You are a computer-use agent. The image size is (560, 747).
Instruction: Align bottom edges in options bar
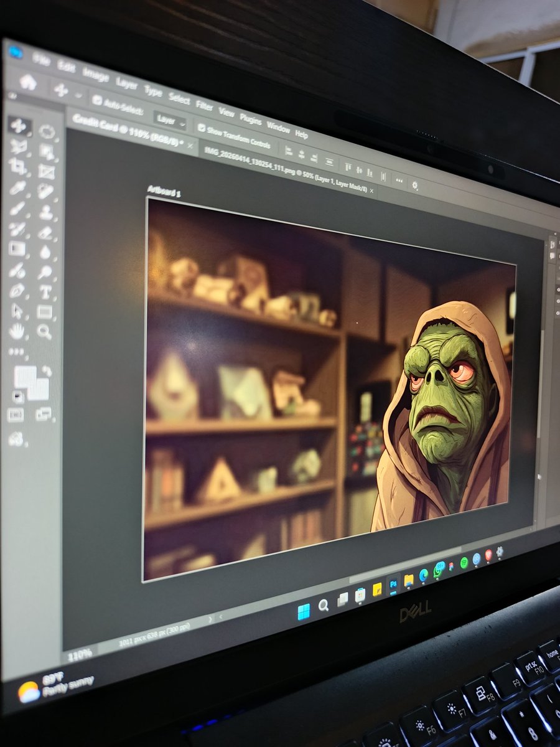point(369,172)
